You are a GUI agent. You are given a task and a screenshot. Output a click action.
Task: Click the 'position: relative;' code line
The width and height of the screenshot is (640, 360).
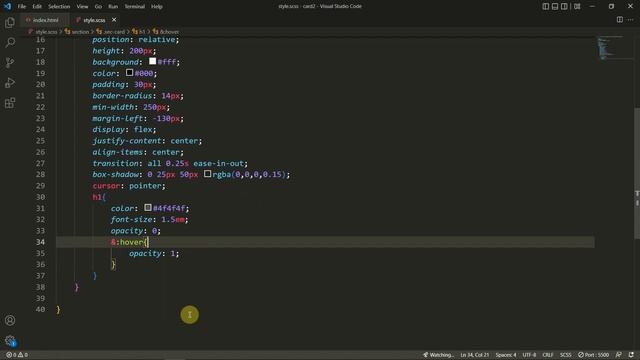[x=136, y=40]
